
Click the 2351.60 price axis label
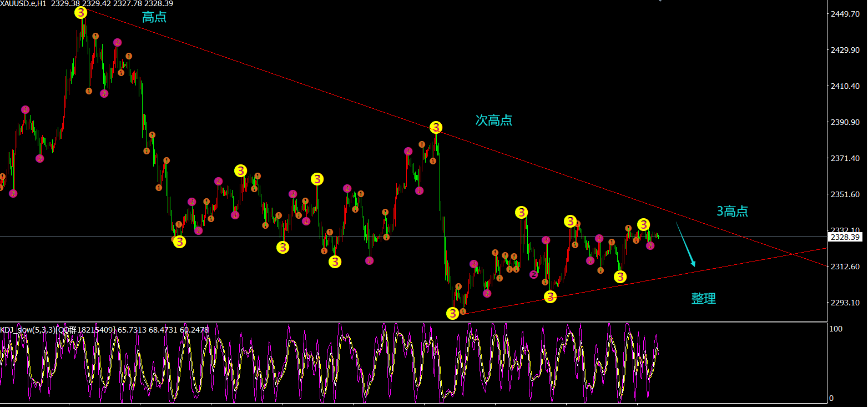click(846, 194)
